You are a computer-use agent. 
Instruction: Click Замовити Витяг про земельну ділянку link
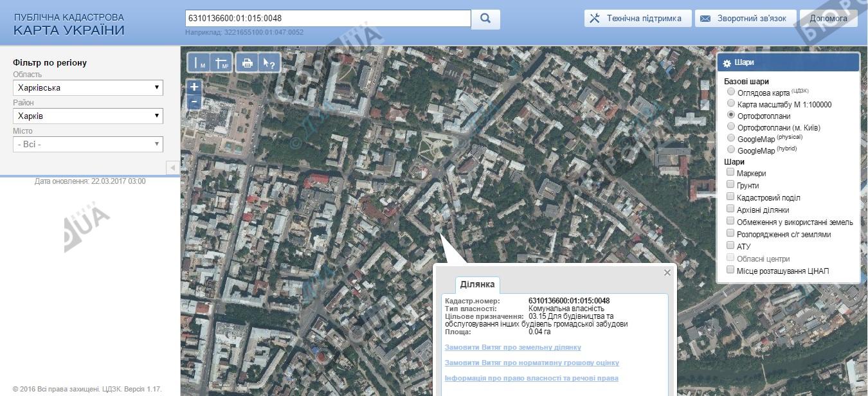(512, 347)
